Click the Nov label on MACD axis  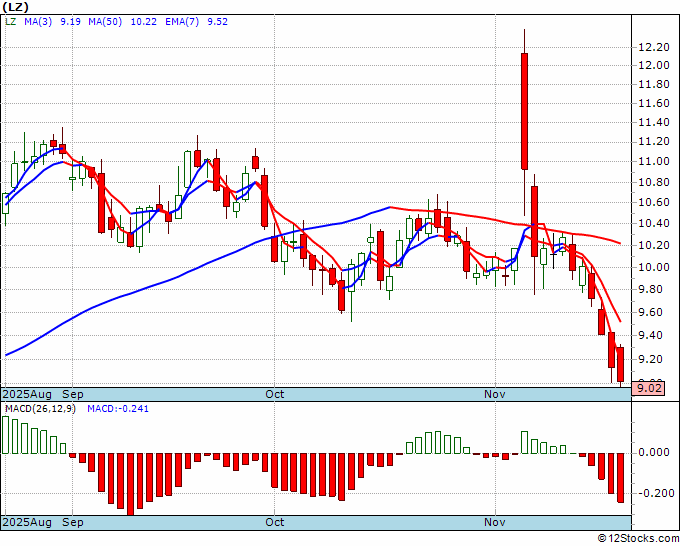[x=495, y=522]
